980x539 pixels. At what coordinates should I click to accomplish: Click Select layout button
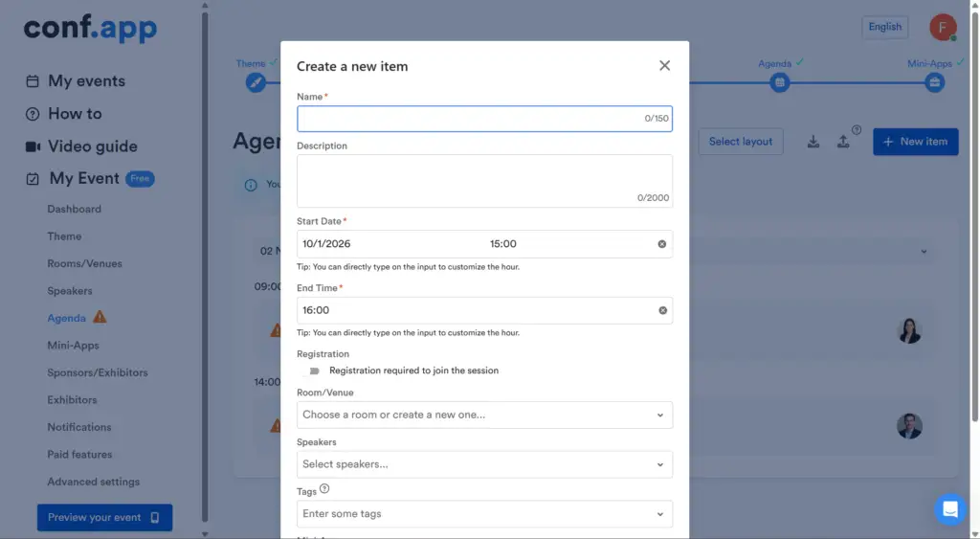(740, 142)
